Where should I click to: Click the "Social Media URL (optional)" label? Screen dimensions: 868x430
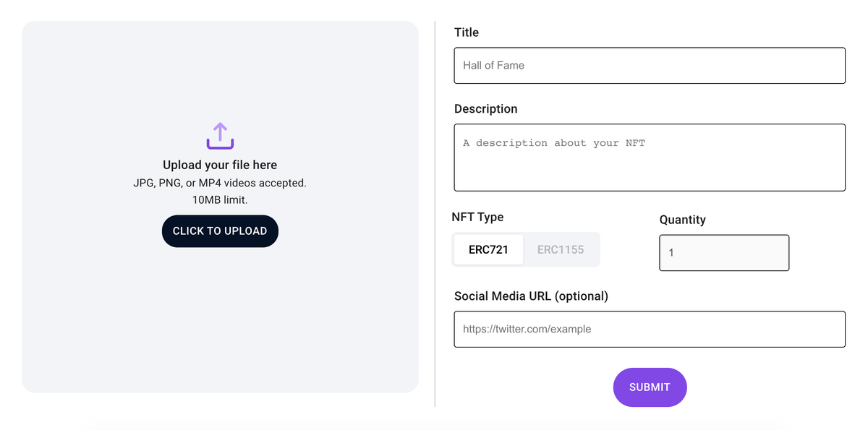point(531,296)
